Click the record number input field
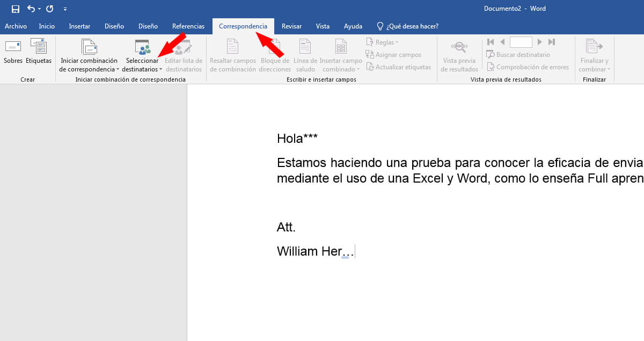 pyautogui.click(x=521, y=42)
